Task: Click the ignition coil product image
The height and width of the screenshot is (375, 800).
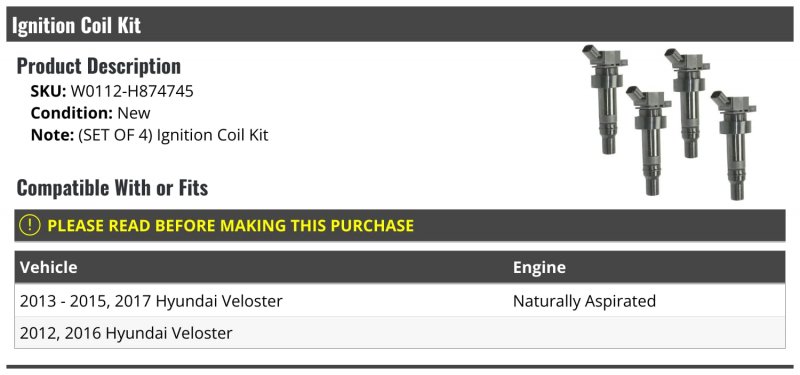Action: coord(669,122)
